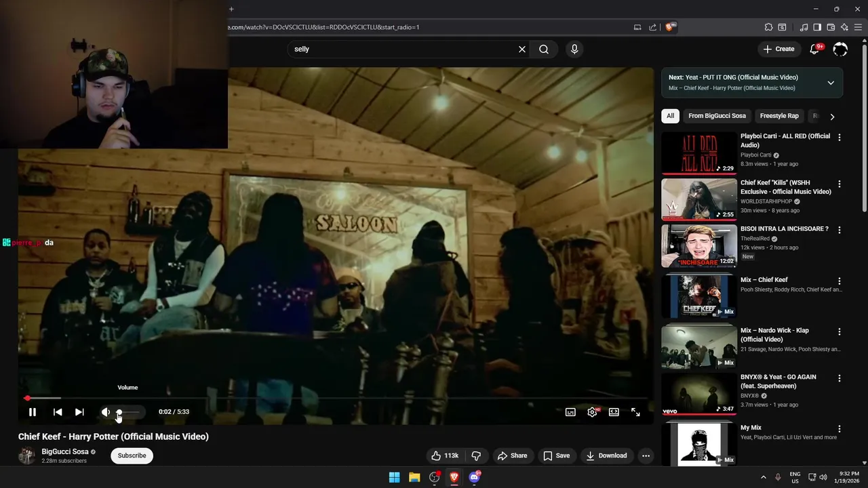Download the video
868x488 pixels.
606,455
